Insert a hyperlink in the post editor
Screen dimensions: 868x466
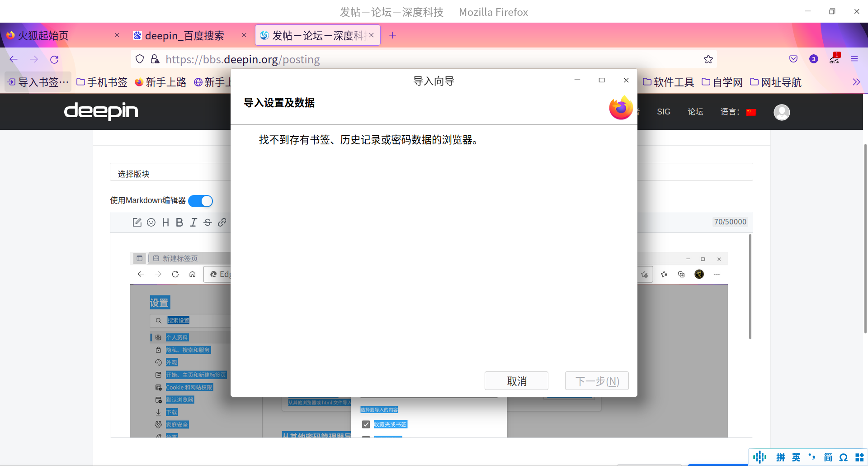(x=222, y=222)
